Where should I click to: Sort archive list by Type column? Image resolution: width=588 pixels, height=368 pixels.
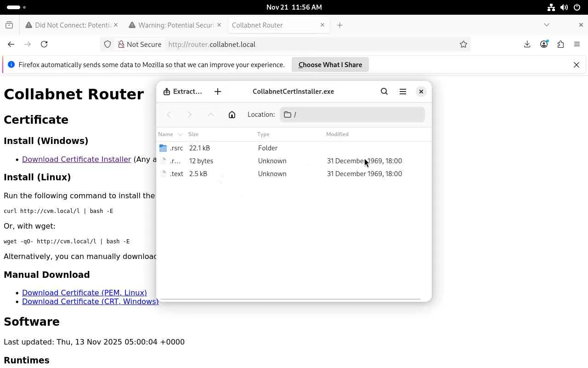(x=290, y=134)
